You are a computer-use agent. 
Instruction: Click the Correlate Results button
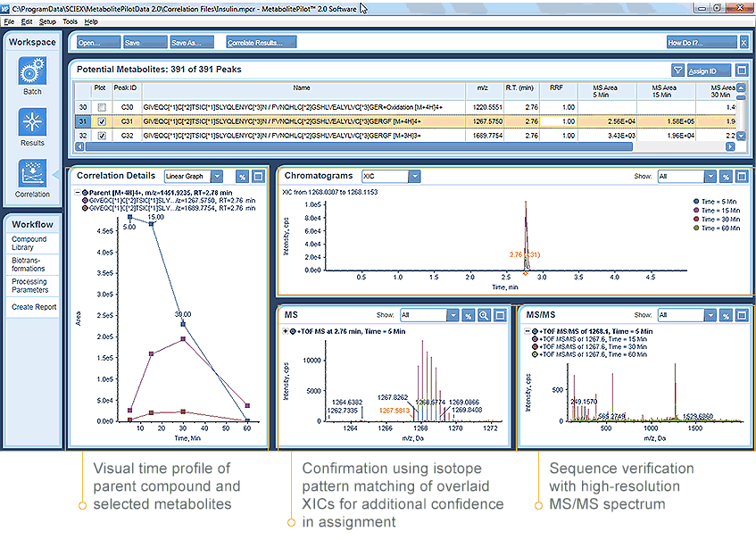tap(261, 42)
